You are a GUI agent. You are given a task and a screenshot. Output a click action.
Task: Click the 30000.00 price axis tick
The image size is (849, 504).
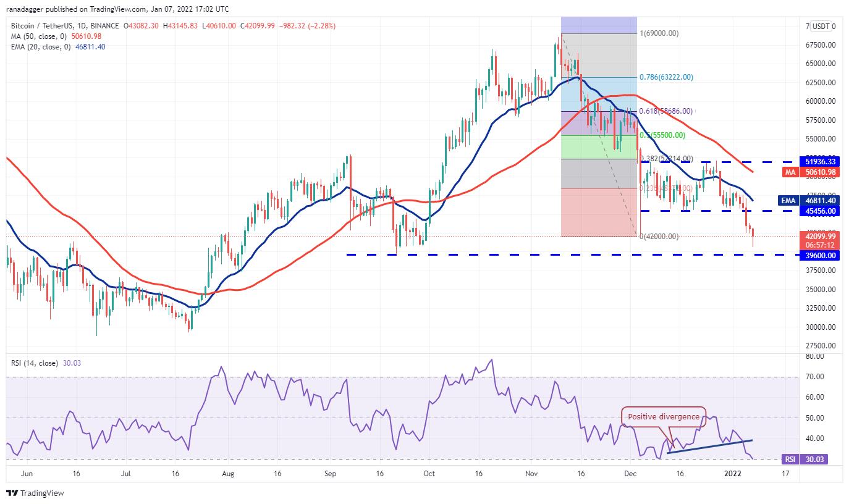tap(820, 327)
